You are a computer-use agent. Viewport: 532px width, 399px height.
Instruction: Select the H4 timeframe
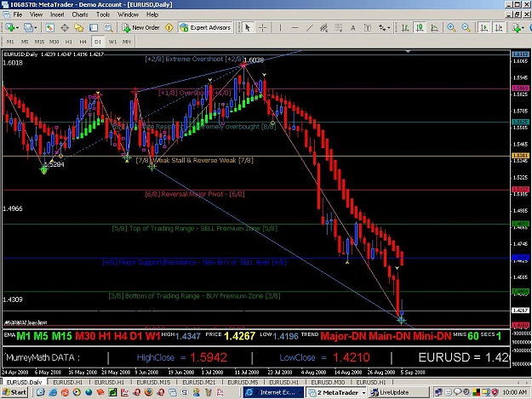tap(83, 42)
